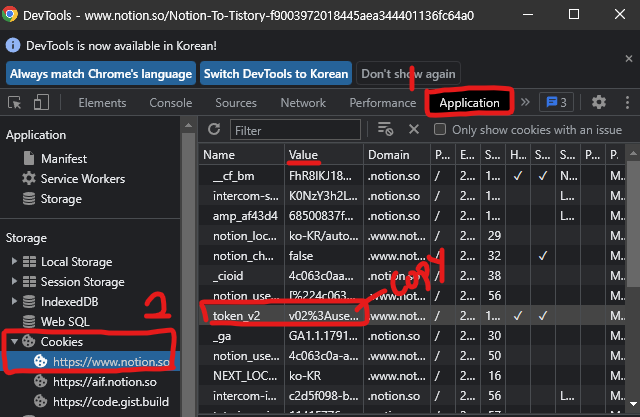Switch to the Network tab
This screenshot has width=640, height=417.
[303, 103]
